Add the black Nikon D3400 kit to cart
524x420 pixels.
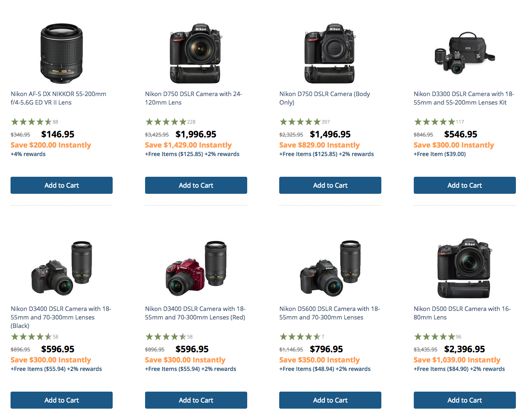(62, 400)
